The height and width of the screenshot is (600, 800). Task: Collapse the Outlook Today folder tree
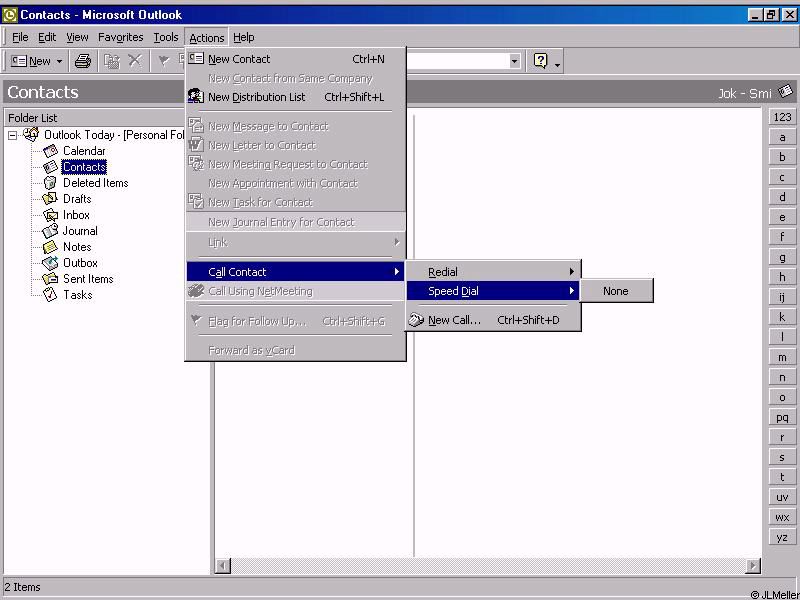pos(12,136)
